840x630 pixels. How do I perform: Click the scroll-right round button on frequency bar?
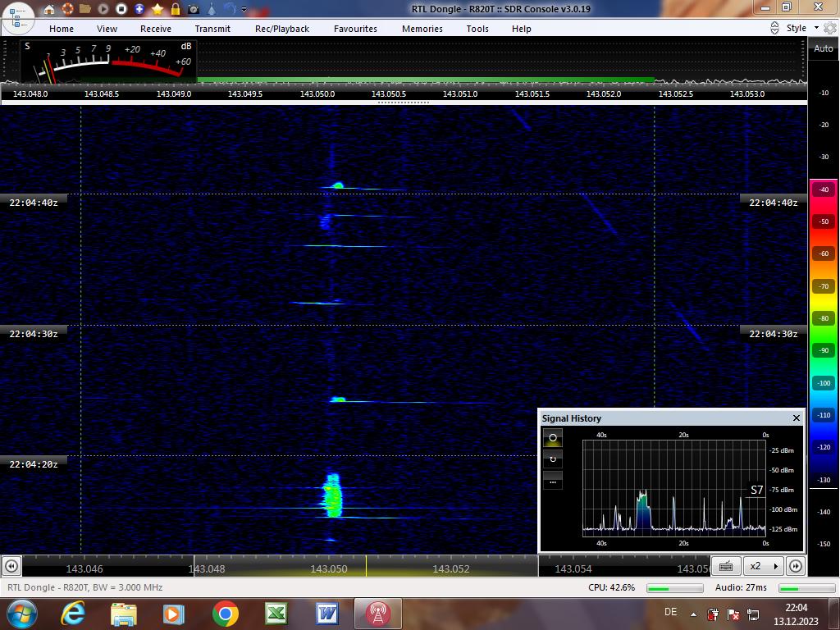point(796,566)
